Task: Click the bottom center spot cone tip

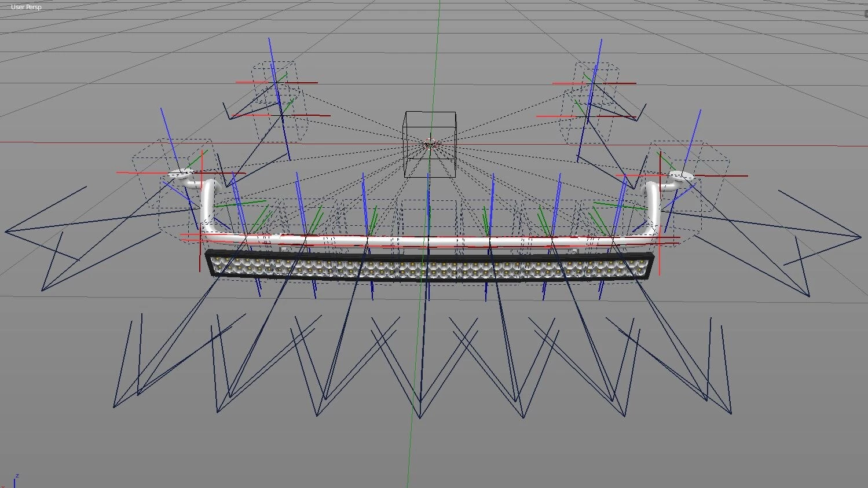Action: (x=420, y=417)
